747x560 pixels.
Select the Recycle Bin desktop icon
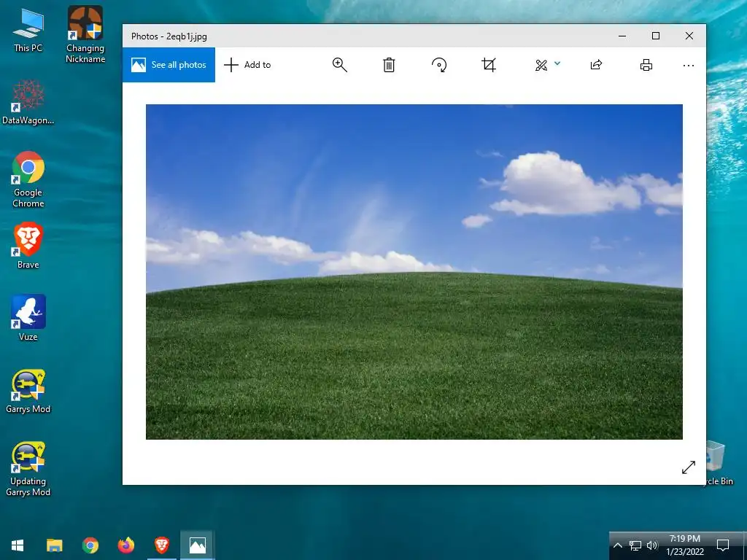[716, 463]
